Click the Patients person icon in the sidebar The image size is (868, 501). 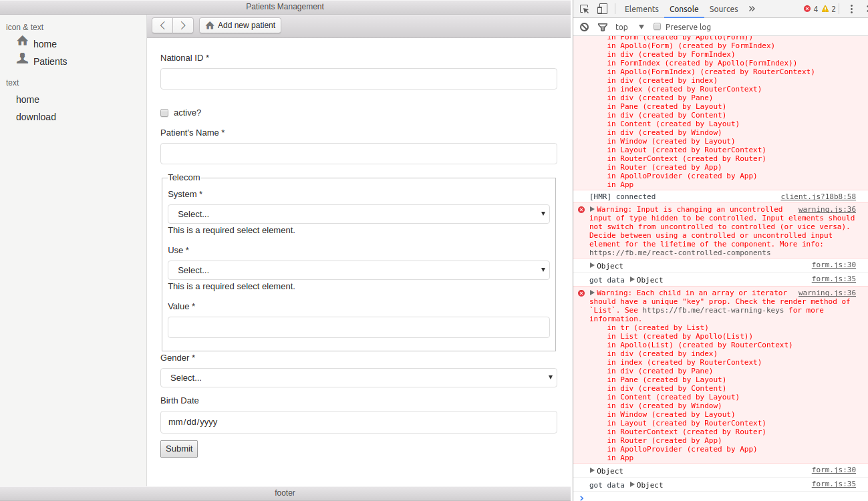click(x=23, y=59)
